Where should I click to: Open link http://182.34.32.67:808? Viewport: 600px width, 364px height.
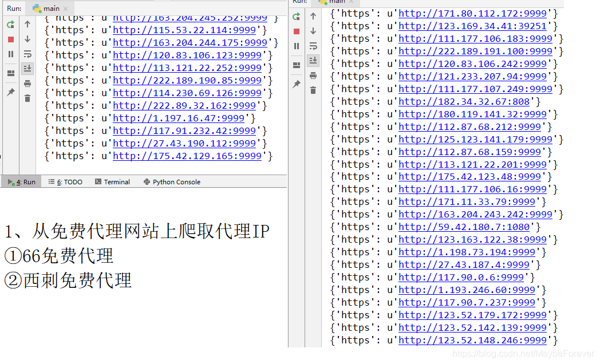464,102
